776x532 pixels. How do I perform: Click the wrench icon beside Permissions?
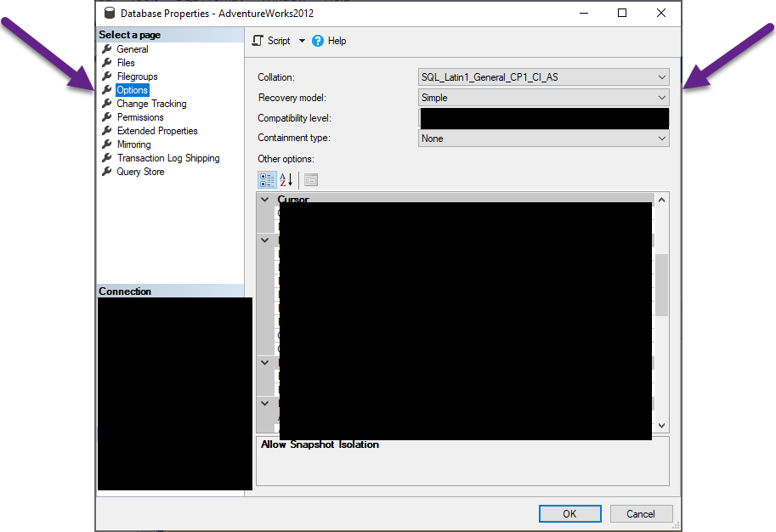[106, 117]
